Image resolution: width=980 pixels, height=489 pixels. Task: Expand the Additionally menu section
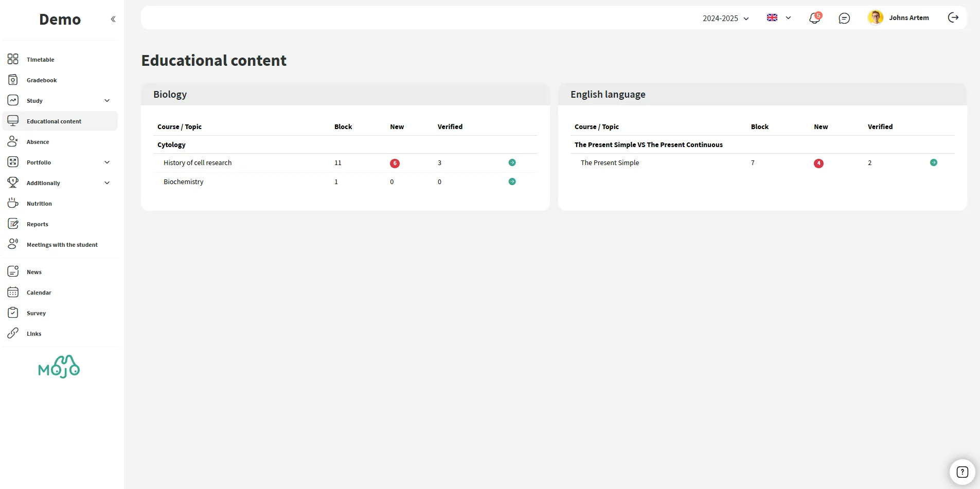(x=107, y=183)
